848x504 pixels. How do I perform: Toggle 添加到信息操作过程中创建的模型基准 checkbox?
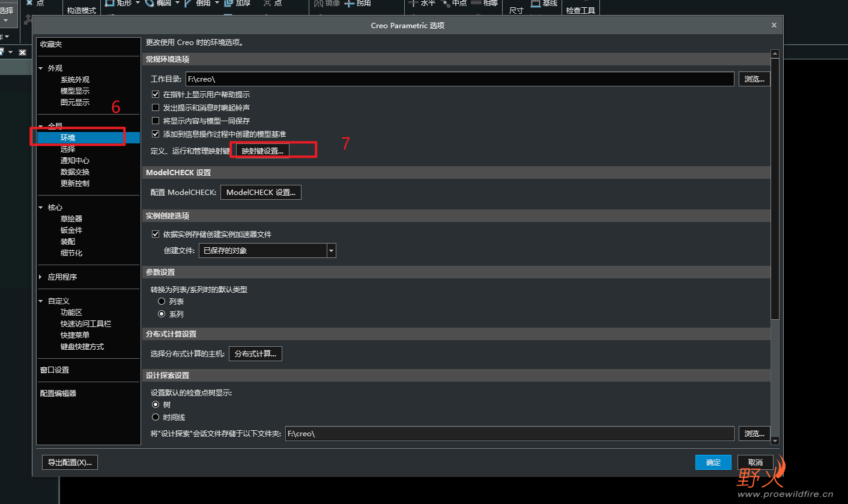point(156,134)
